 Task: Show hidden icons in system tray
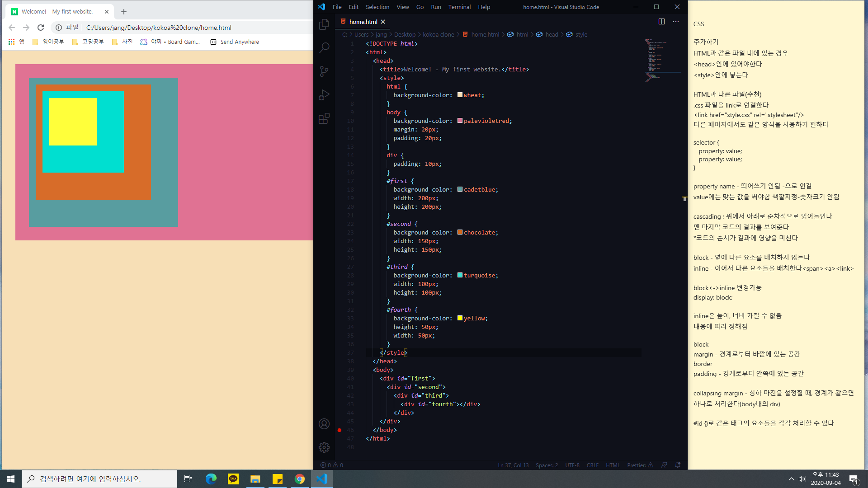point(791,479)
